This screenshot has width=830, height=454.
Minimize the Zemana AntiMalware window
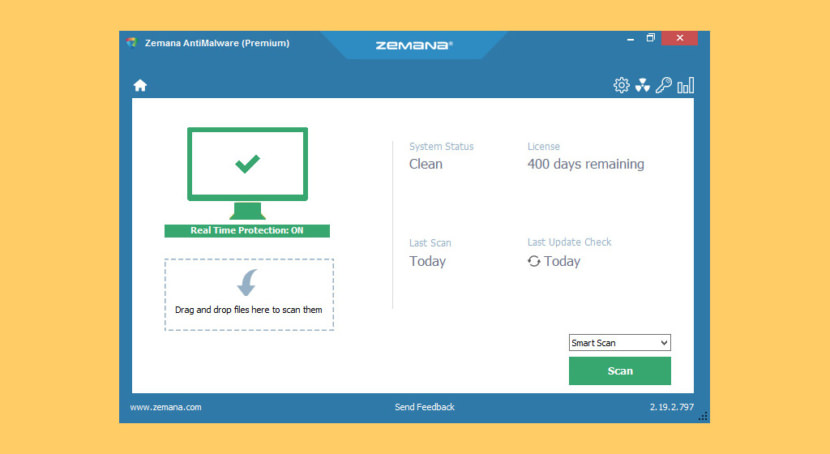(630, 39)
